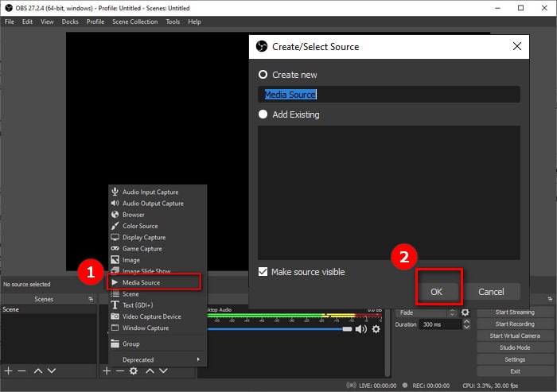557x392 pixels.
Task: Uncheck Make source visible checkbox
Action: click(x=263, y=272)
